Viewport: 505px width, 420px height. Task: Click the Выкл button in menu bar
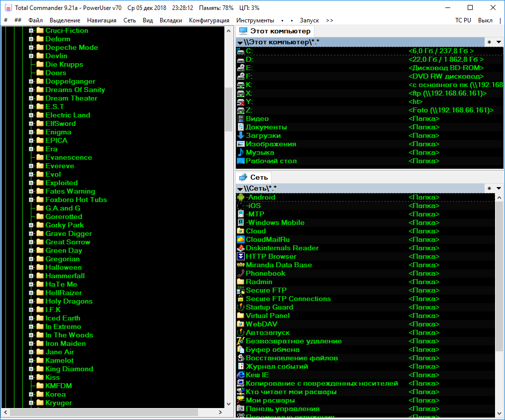pyautogui.click(x=485, y=20)
